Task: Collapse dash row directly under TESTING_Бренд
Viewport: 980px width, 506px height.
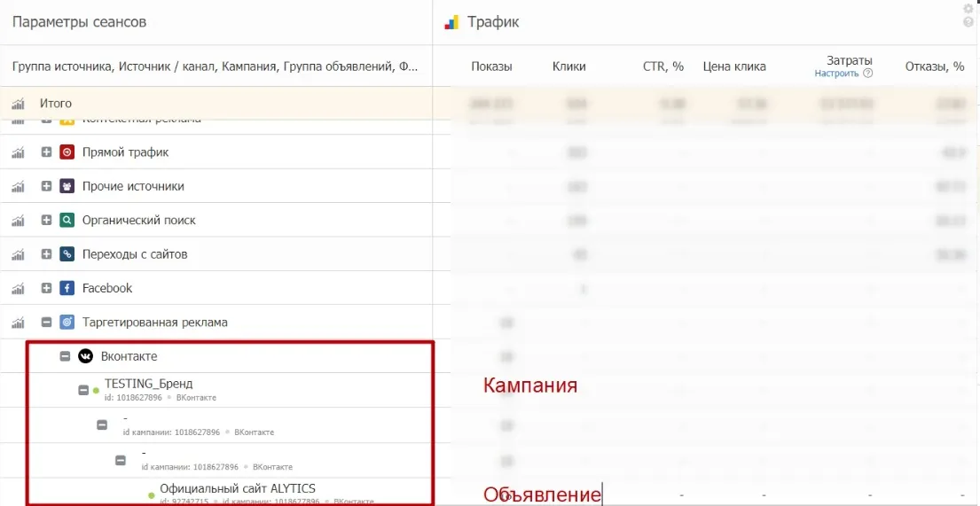Action: (x=102, y=424)
